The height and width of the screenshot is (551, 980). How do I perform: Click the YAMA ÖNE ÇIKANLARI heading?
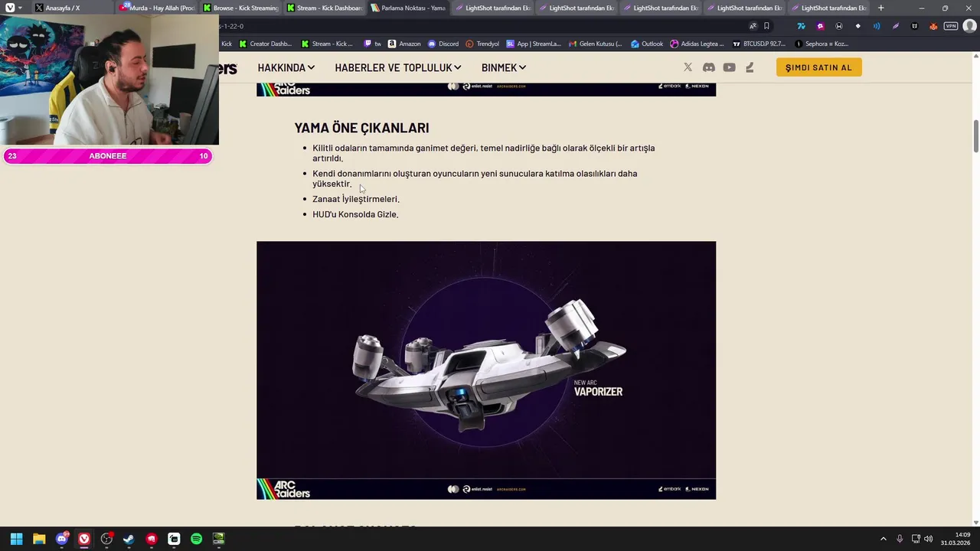pos(361,128)
